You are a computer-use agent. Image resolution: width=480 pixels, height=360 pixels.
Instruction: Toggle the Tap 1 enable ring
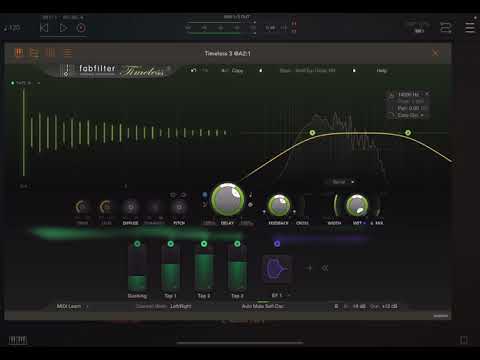coord(171,244)
